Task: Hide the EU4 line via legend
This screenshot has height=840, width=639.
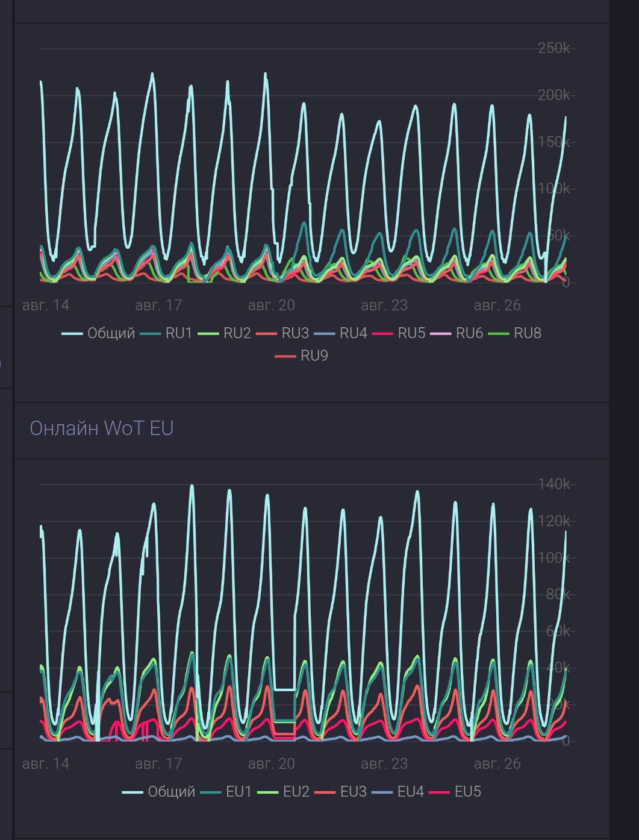Action: click(x=398, y=792)
